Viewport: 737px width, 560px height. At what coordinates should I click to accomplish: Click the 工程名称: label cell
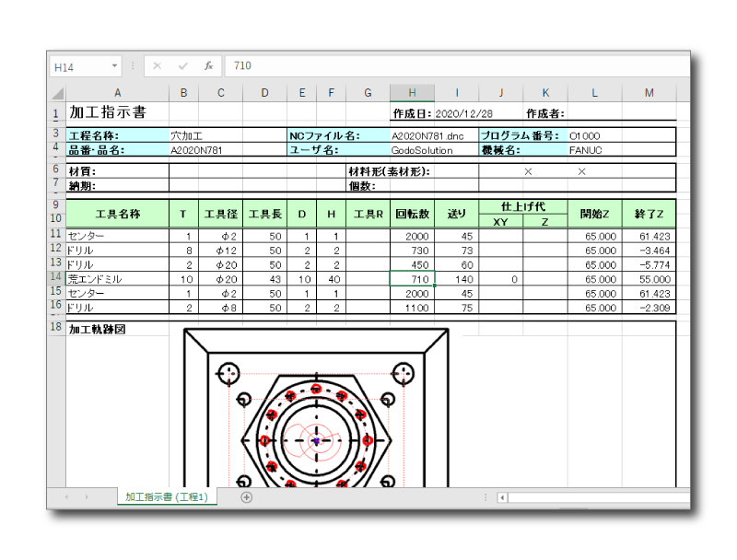(x=118, y=135)
